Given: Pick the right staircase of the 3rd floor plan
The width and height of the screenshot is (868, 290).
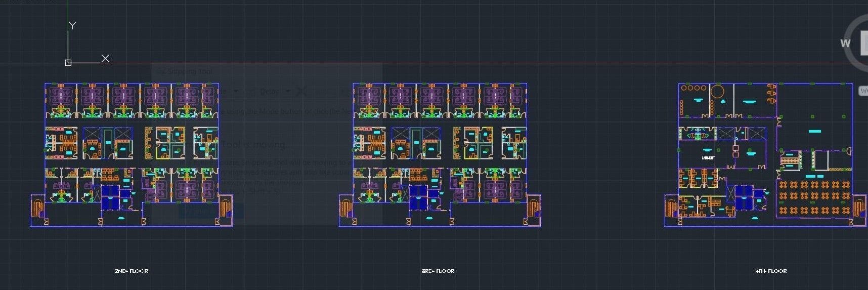Looking at the screenshot, I should 533,208.
